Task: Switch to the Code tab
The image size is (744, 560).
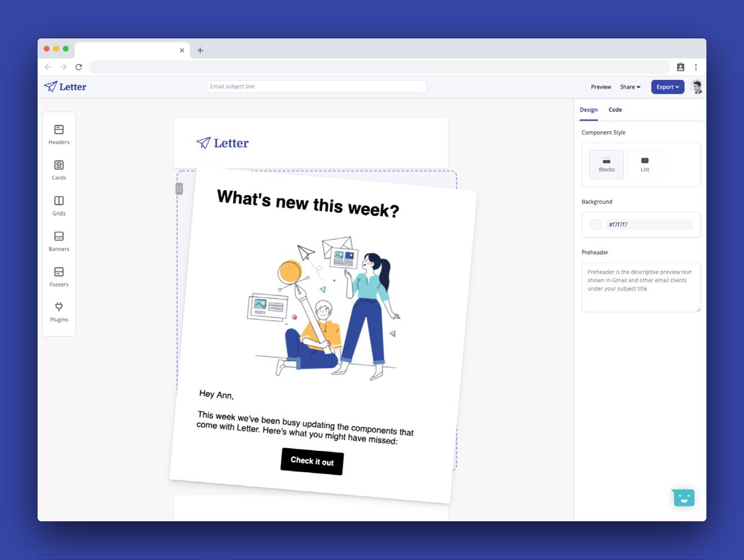Action: 615,110
